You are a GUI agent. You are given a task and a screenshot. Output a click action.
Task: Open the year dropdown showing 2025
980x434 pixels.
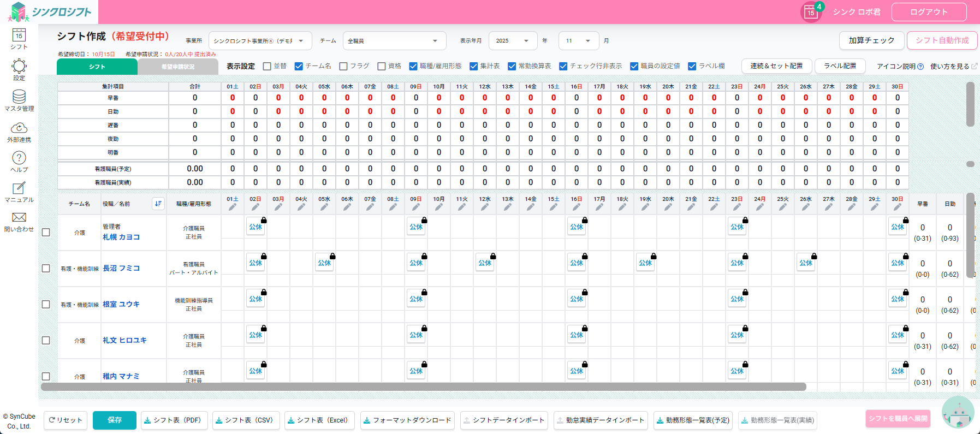[512, 41]
